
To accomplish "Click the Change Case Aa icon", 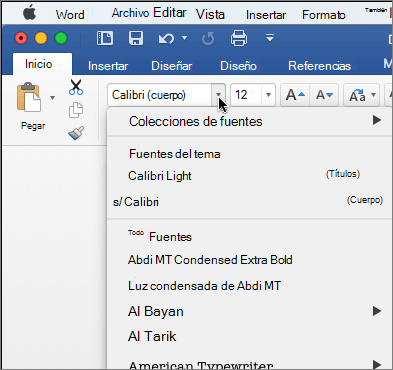I will [x=357, y=96].
